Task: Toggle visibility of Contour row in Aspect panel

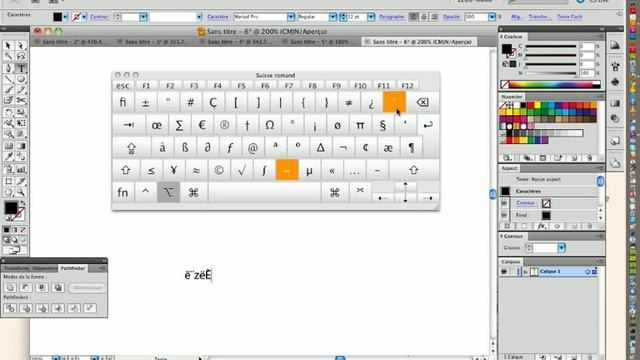Action: [504, 203]
